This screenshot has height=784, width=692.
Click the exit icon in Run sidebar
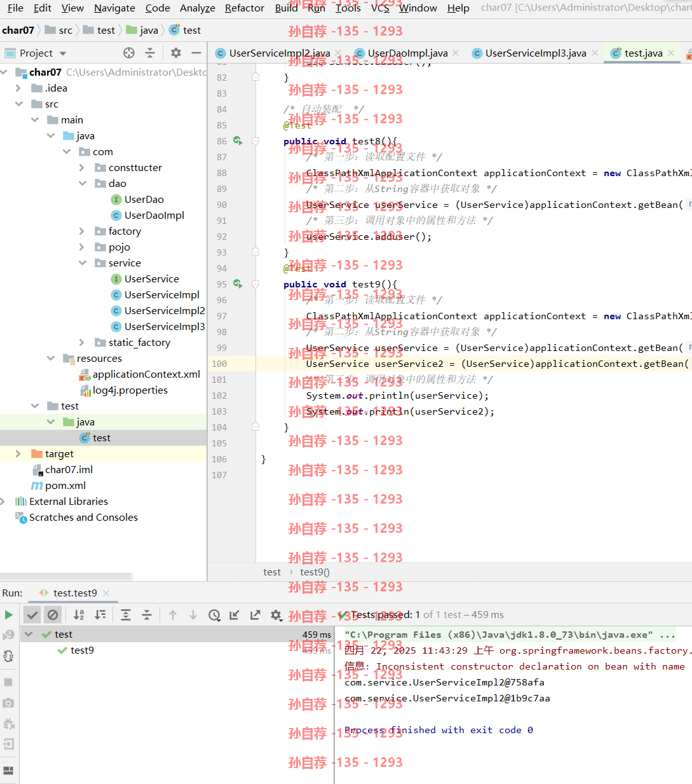pos(8,743)
